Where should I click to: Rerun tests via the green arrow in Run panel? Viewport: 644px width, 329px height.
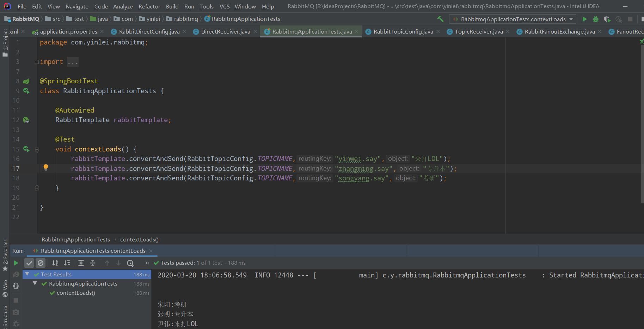(16, 263)
